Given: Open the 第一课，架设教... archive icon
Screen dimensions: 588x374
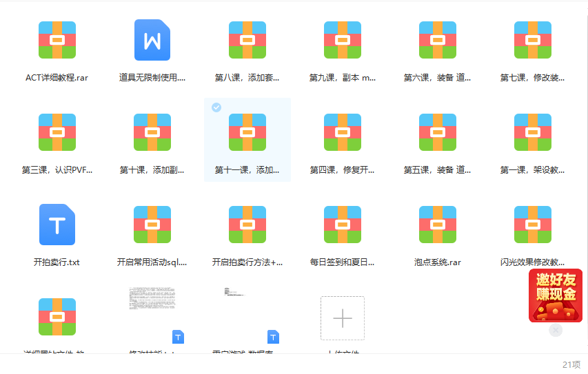Looking at the screenshot, I should point(533,132).
